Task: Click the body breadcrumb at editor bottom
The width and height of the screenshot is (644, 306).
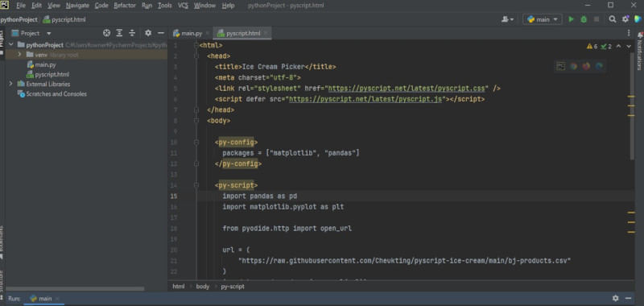Action: coord(203,287)
